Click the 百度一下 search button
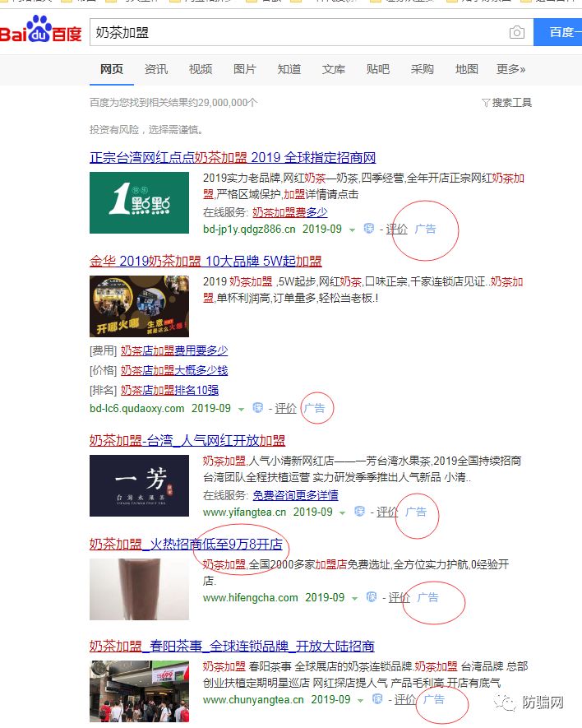The height and width of the screenshot is (728, 582). 558,32
